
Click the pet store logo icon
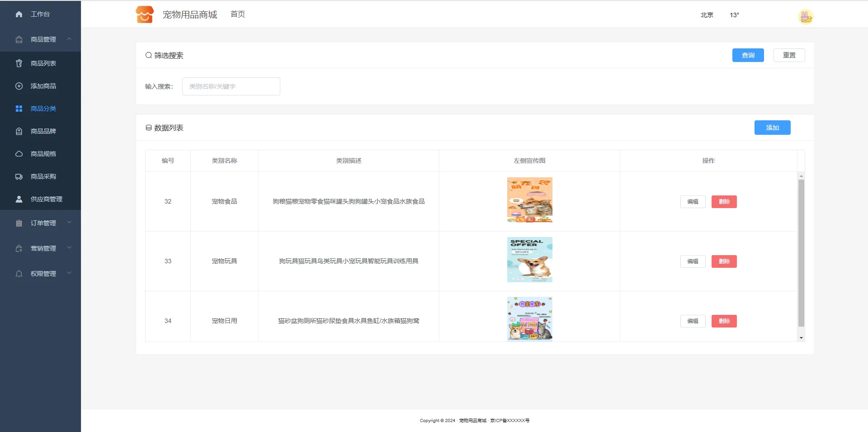145,14
